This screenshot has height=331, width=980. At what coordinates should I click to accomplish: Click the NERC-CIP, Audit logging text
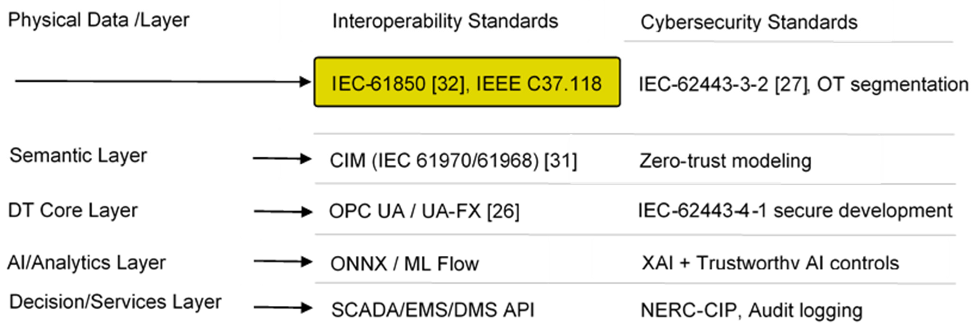click(751, 310)
